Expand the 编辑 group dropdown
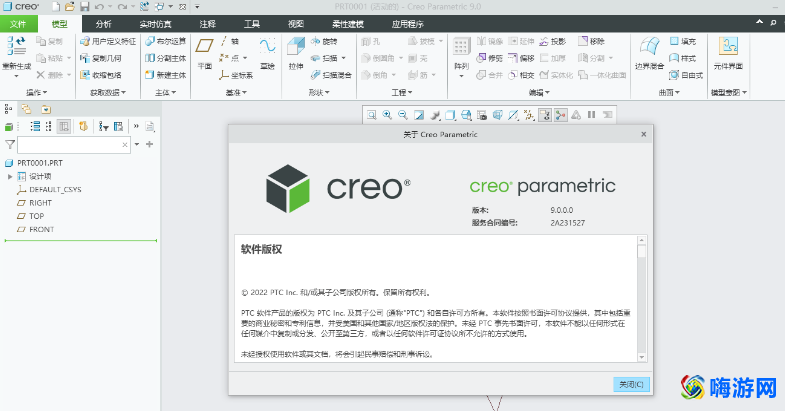Image resolution: width=785 pixels, height=411 pixels. 539,93
